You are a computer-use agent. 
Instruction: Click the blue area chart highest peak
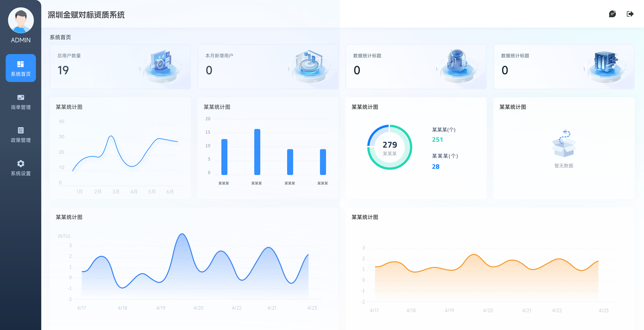[182, 234]
